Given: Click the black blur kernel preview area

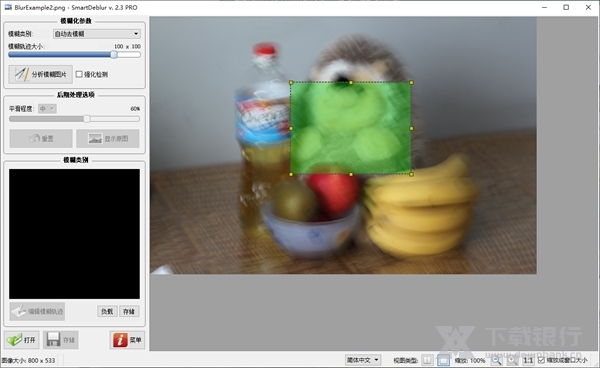Looking at the screenshot, I should coord(74,234).
